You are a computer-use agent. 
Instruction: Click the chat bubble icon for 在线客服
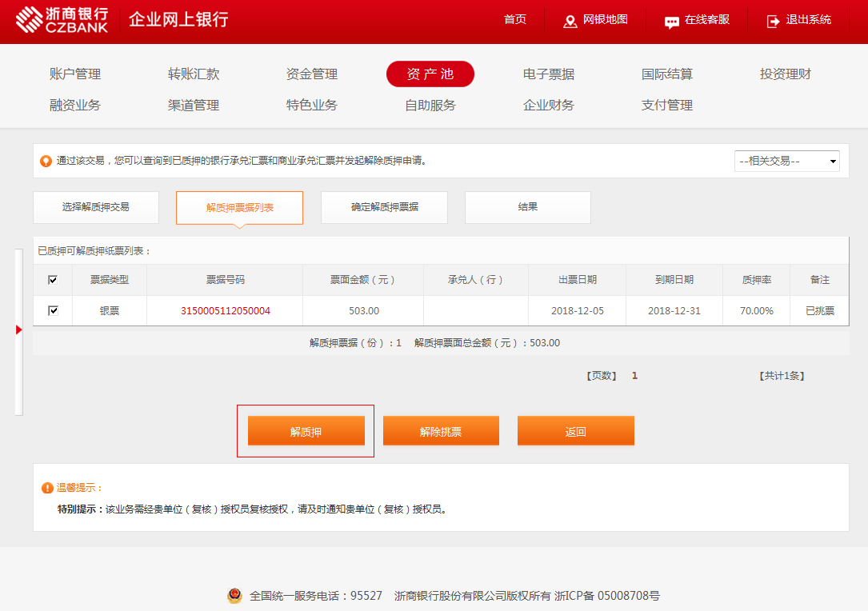(672, 22)
